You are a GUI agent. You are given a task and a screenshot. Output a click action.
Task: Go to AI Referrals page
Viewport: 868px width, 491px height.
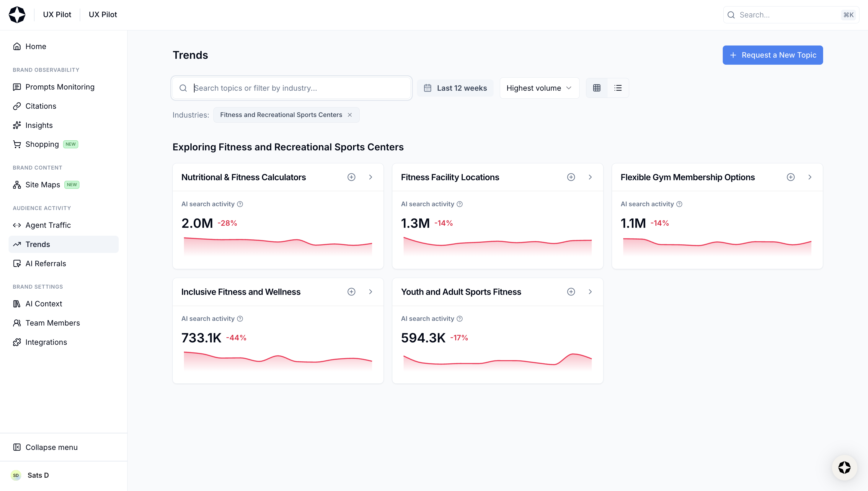(45, 263)
